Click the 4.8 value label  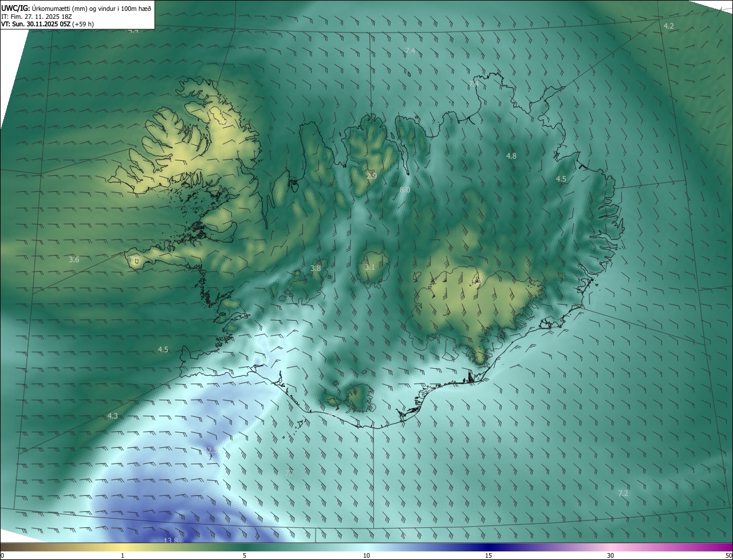point(511,156)
